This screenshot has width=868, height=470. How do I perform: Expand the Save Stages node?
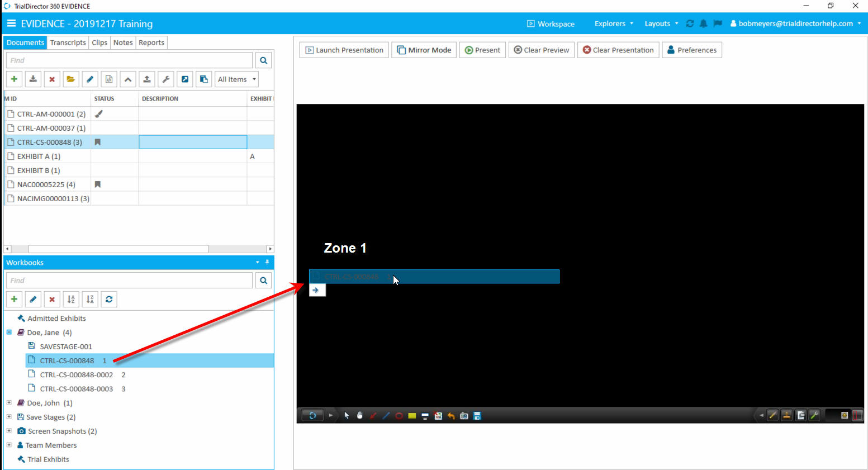pyautogui.click(x=9, y=417)
